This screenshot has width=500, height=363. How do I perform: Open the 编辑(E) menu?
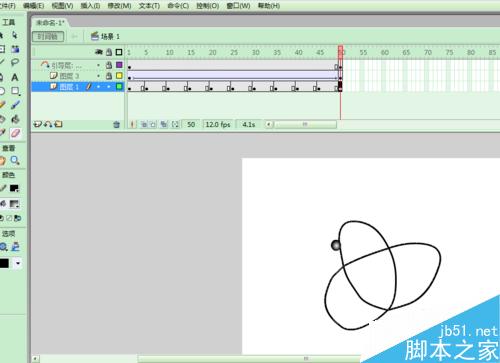click(x=33, y=6)
